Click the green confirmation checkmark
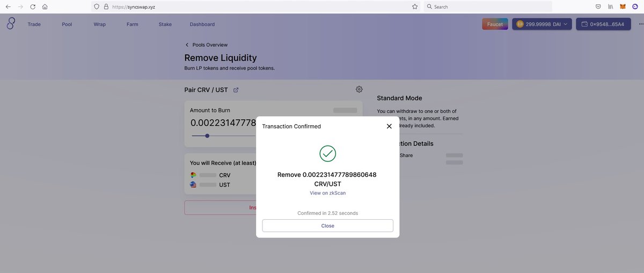This screenshot has height=273, width=644. [328, 154]
